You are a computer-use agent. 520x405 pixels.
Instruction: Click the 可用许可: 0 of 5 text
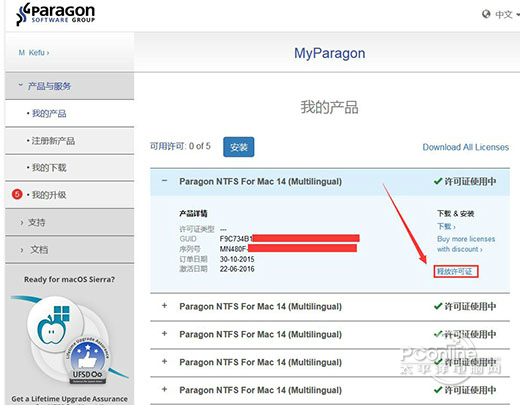pyautogui.click(x=180, y=146)
